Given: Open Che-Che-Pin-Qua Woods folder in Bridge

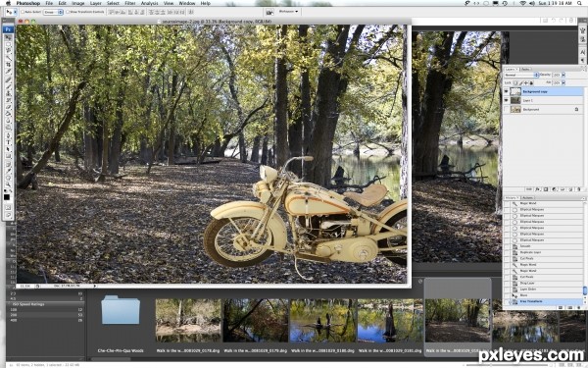Looking at the screenshot, I should (121, 310).
